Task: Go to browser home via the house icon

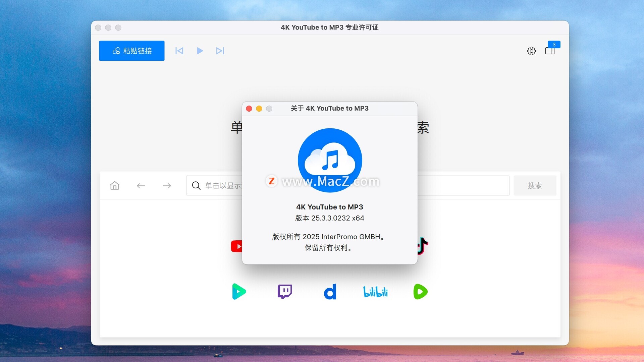Action: (x=115, y=185)
